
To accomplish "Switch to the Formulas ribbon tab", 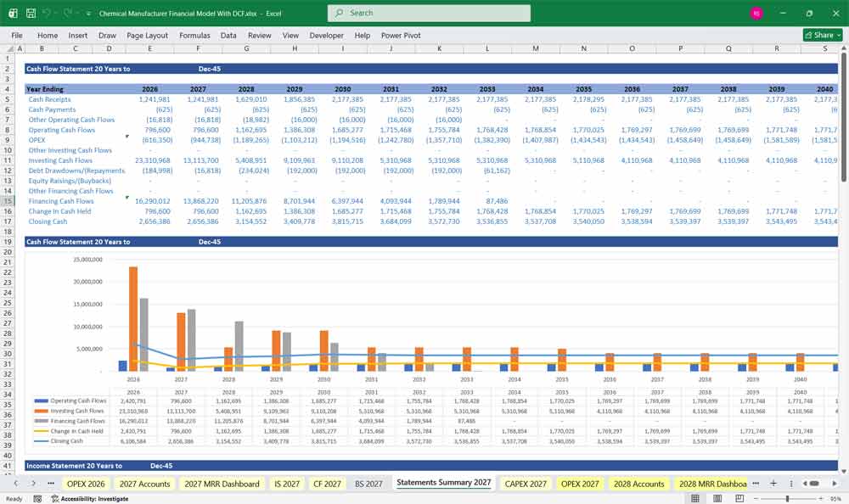I will coord(194,36).
